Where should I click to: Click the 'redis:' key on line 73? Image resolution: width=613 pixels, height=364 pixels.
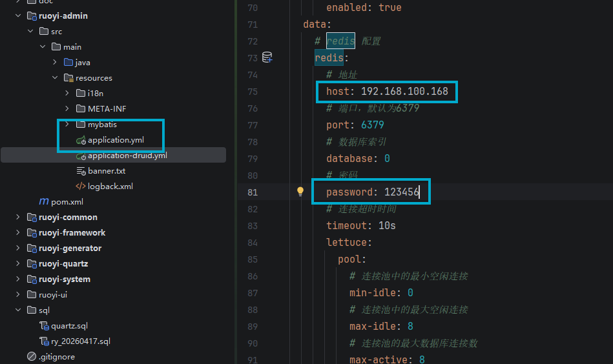click(331, 58)
